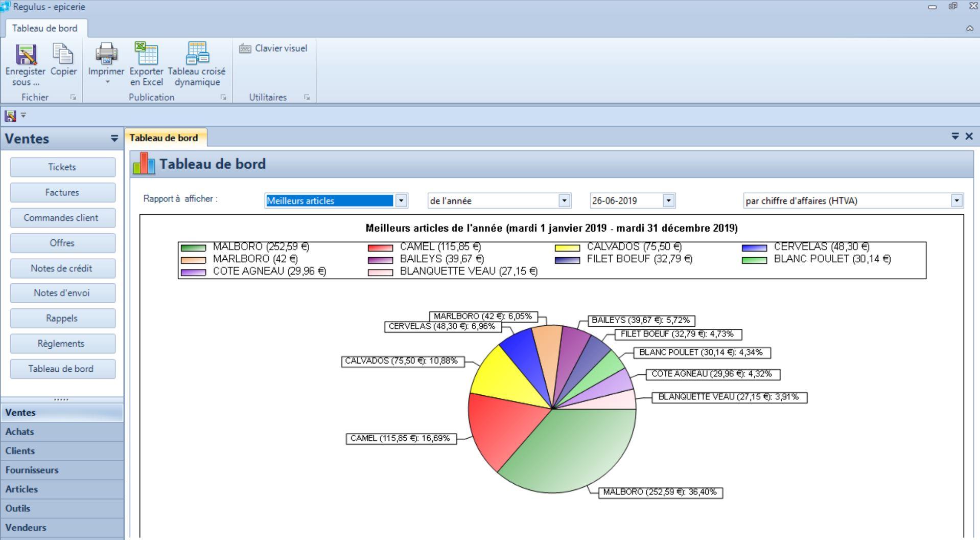Switch to the Achats module section
Viewport: 980px width, 540px height.
(x=62, y=432)
